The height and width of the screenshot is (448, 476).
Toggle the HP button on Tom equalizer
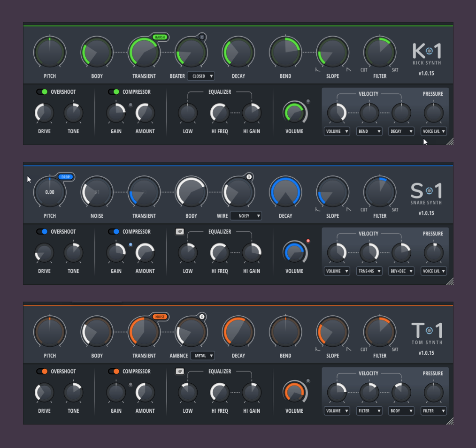pos(179,372)
